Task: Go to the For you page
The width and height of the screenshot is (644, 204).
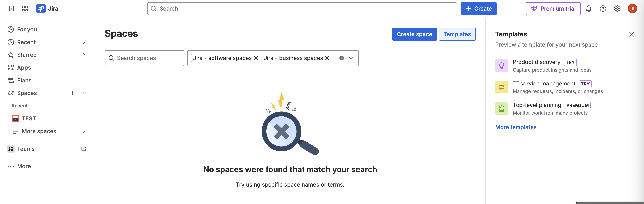Action: 26,29
